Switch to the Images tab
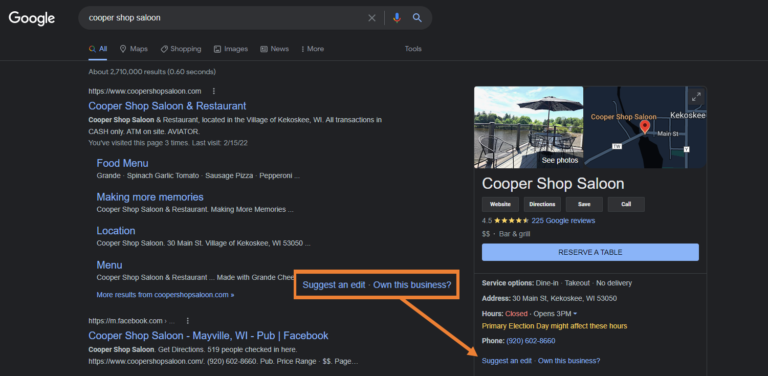This screenshot has width=768, height=376. pyautogui.click(x=231, y=49)
